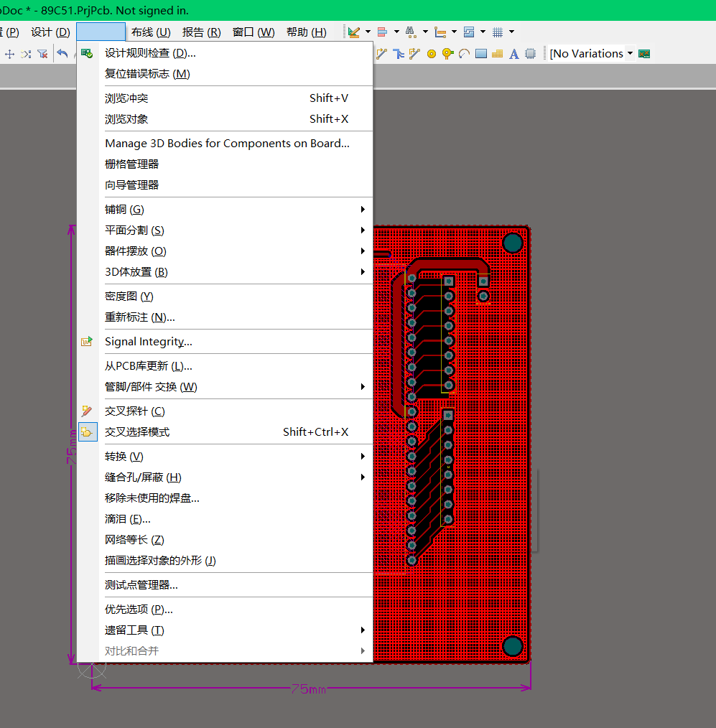
Task: Choose 移除未使用的焊盘... menu entry
Action: (225, 498)
